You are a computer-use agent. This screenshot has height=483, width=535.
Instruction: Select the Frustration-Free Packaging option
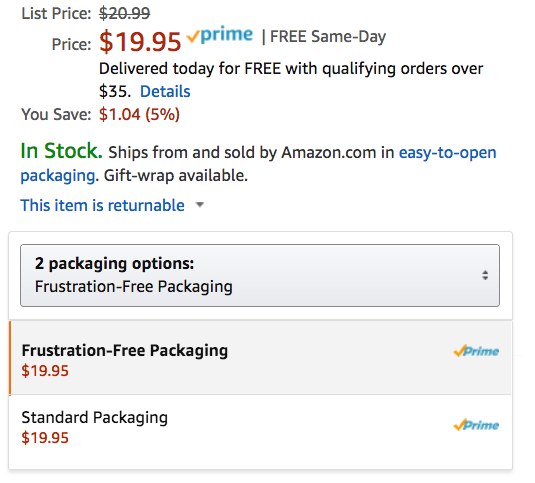260,358
